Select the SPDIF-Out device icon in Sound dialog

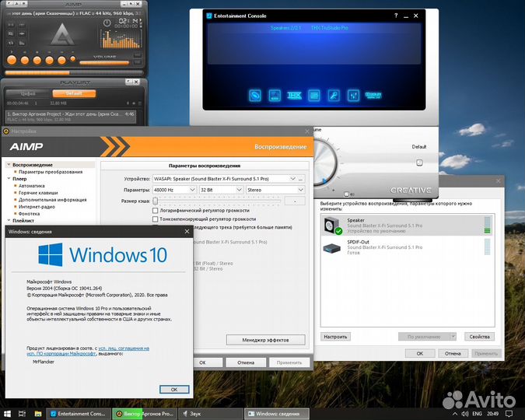(x=332, y=248)
